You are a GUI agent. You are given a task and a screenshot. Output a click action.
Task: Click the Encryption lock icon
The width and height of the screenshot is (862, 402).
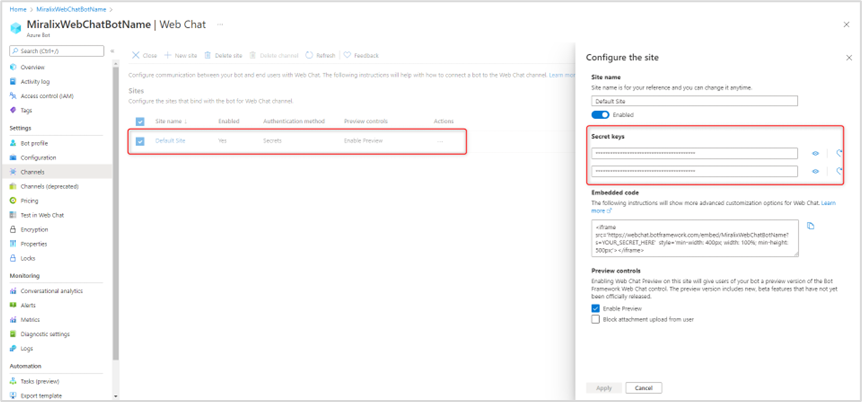13,229
